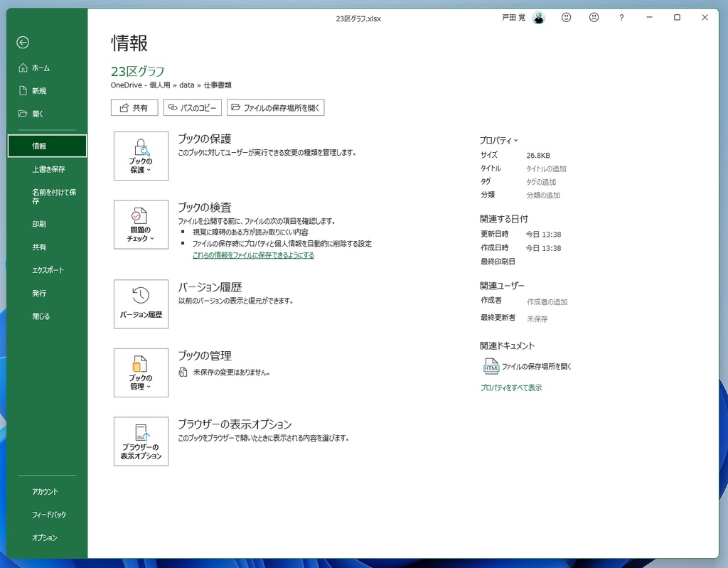Click the 26.8KB size value

tap(538, 155)
